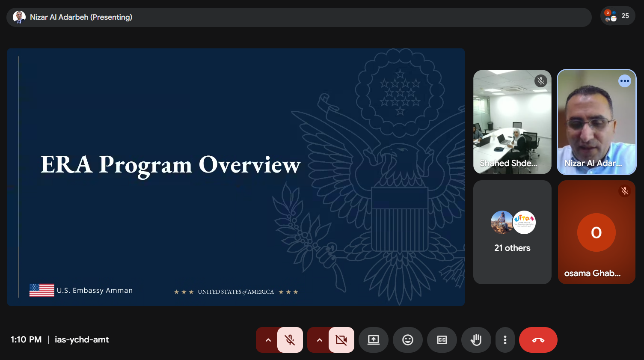Click "U.S. Embassy Amman" on the slide
Image resolution: width=644 pixels, height=360 pixels.
click(95, 290)
